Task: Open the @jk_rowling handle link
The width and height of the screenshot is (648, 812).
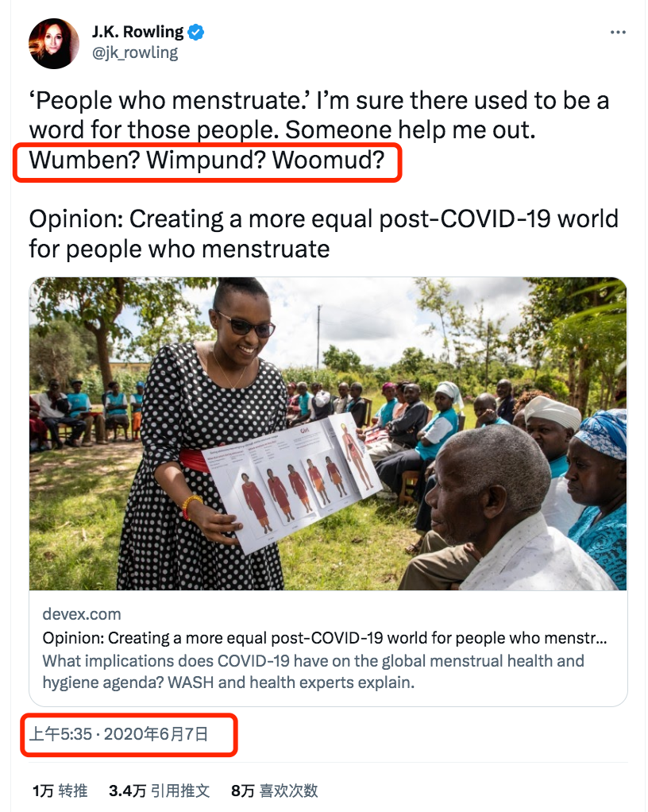Action: tap(135, 52)
